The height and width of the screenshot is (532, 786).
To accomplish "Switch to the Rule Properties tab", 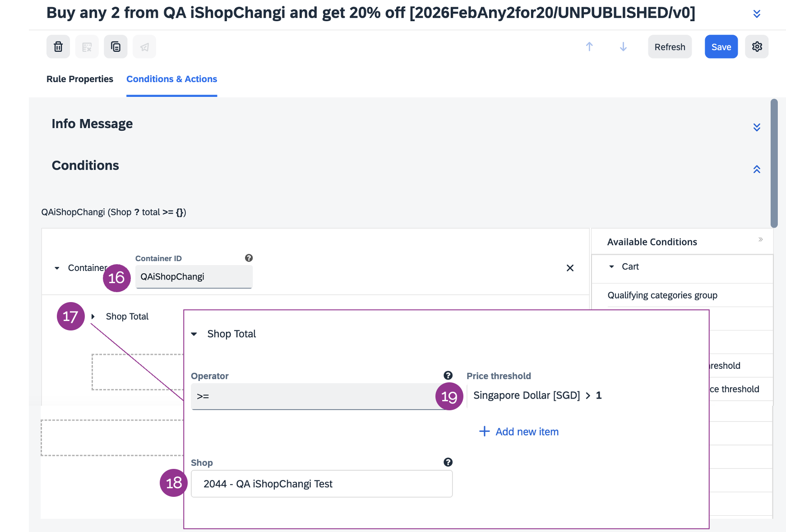I will 80,79.
